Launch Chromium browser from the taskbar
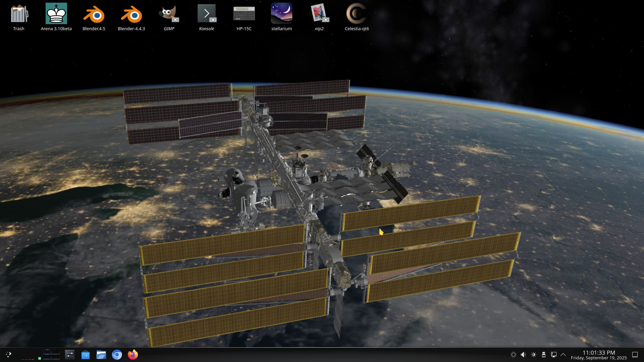The image size is (644, 362). coord(117,355)
